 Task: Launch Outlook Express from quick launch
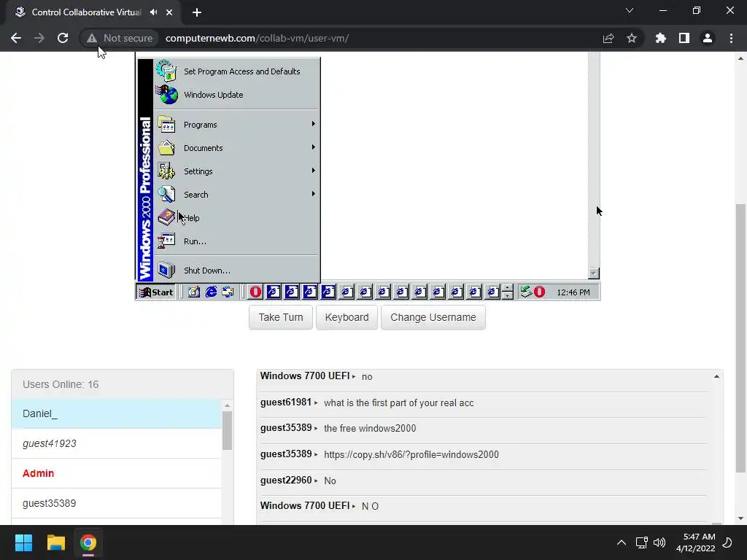coord(228,292)
